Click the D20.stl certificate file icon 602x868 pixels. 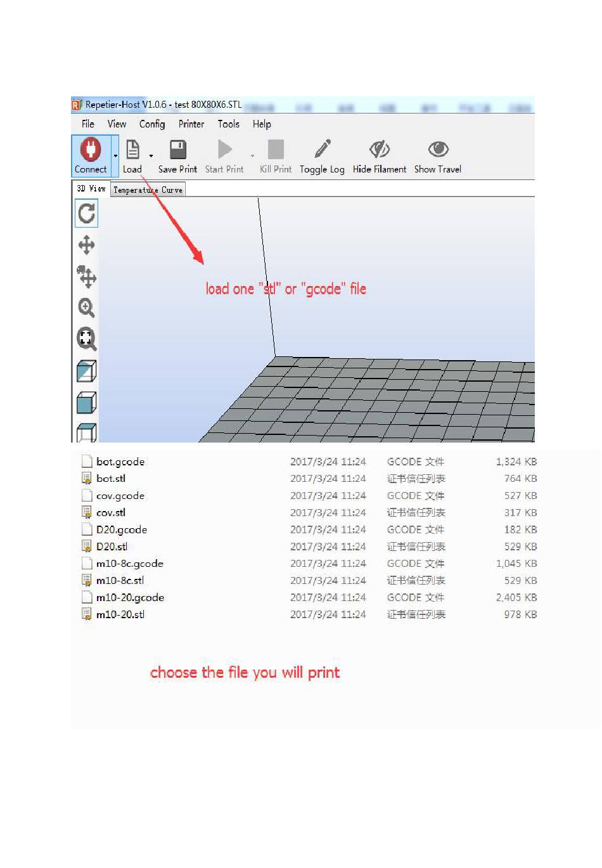[x=87, y=546]
